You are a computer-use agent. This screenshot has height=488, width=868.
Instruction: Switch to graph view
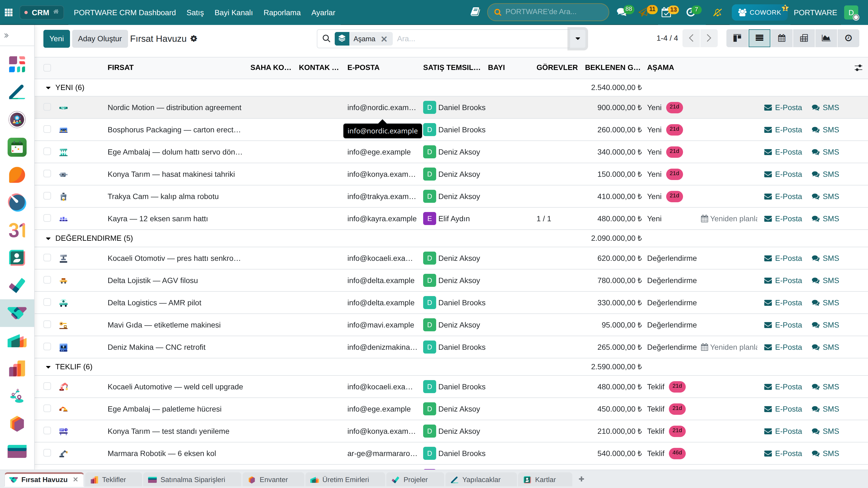(826, 38)
